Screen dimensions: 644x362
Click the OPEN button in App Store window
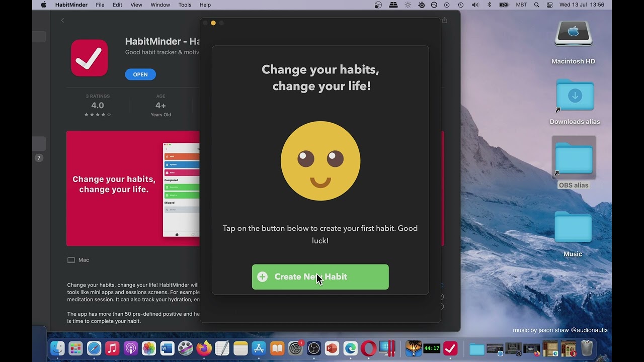pos(140,74)
